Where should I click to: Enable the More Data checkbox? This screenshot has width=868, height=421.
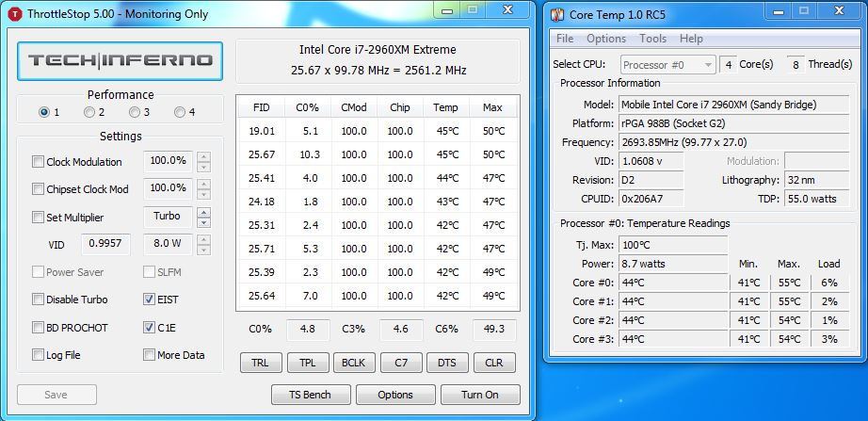pos(149,354)
